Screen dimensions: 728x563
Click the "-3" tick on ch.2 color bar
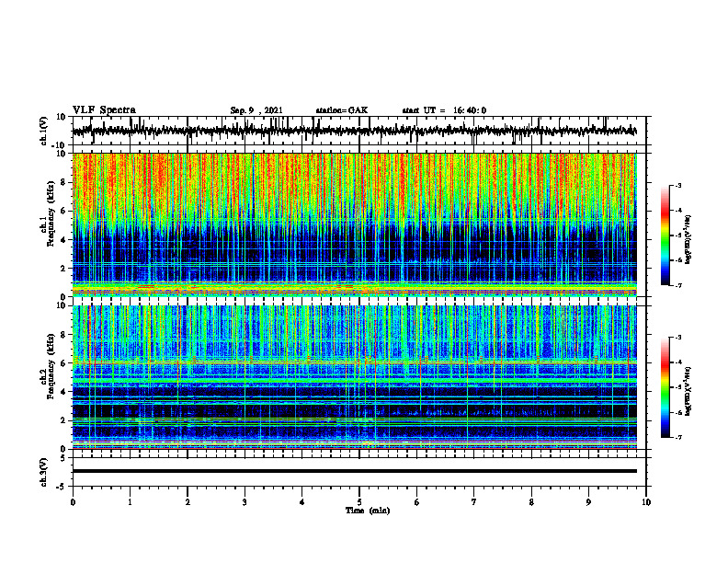click(677, 338)
